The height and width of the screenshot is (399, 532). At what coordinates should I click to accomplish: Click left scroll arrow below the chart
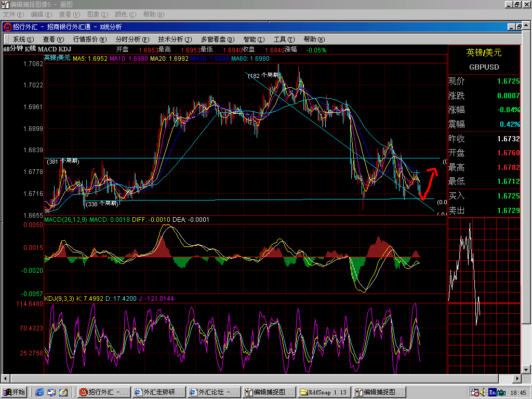tap(6, 378)
